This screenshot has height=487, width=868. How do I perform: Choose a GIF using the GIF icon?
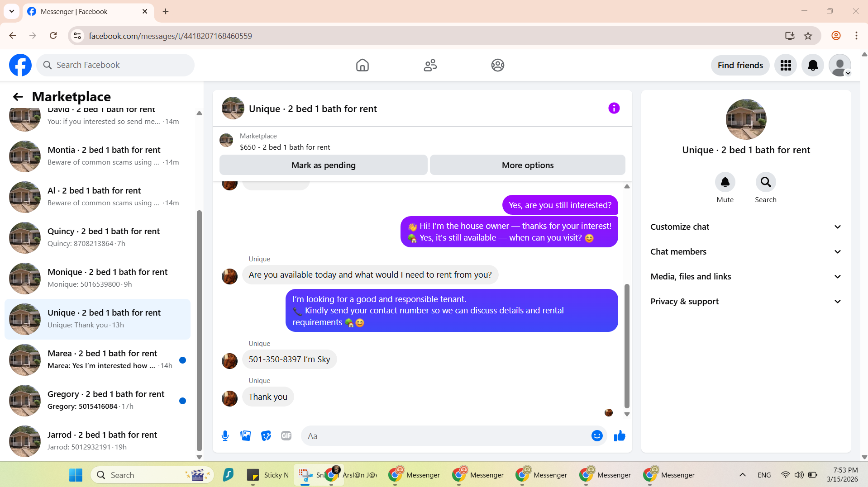286,436
